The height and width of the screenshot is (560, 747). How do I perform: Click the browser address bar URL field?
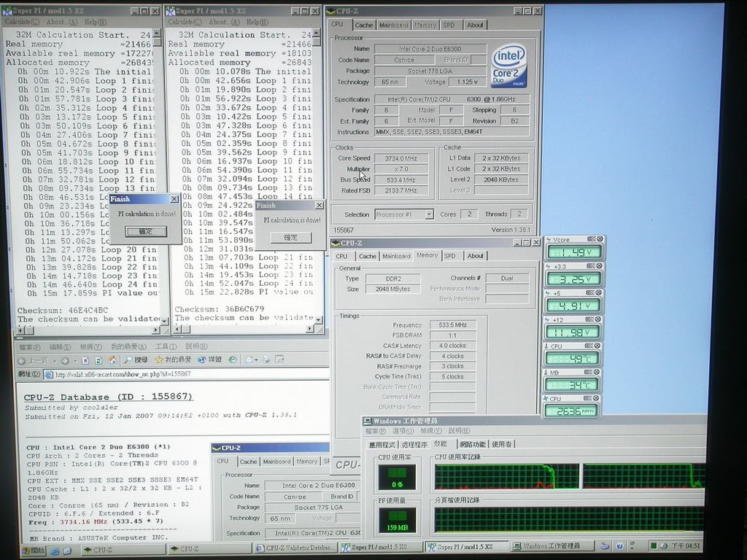point(185,374)
